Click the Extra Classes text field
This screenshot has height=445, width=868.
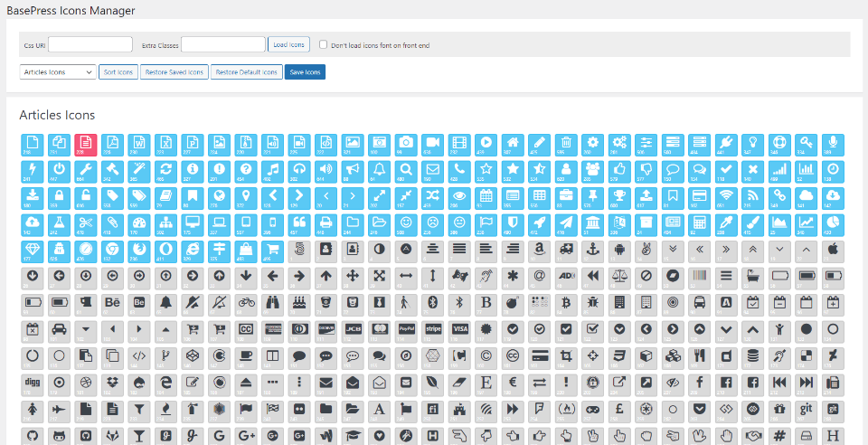[222, 44]
